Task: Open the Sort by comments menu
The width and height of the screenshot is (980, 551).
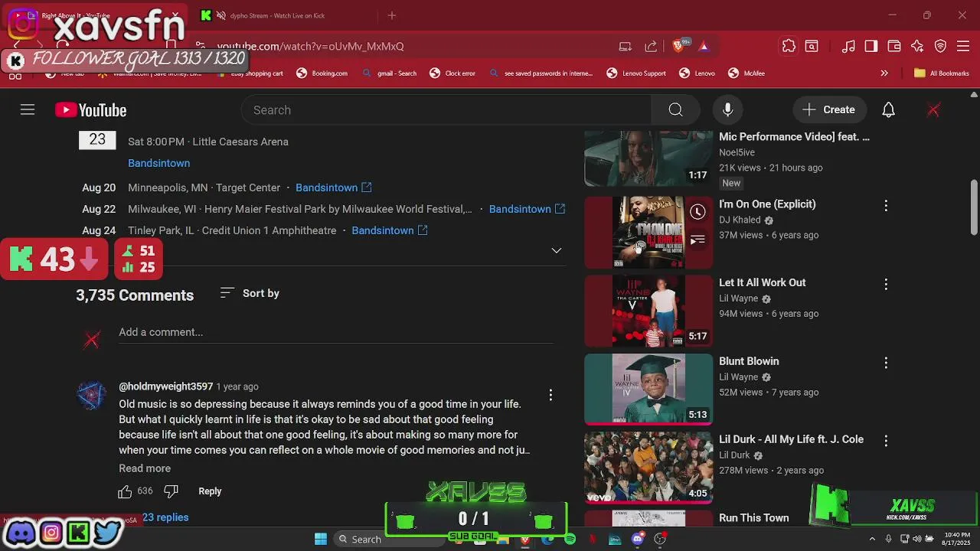Action: [x=250, y=293]
